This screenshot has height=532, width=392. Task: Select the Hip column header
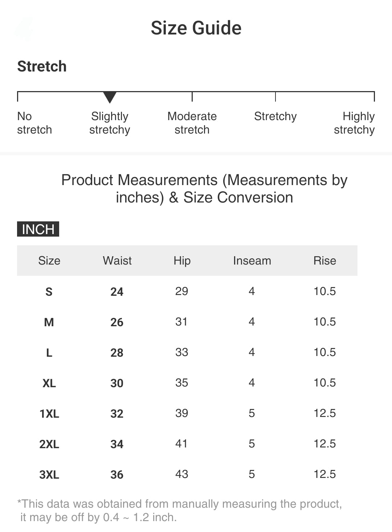coord(182,261)
